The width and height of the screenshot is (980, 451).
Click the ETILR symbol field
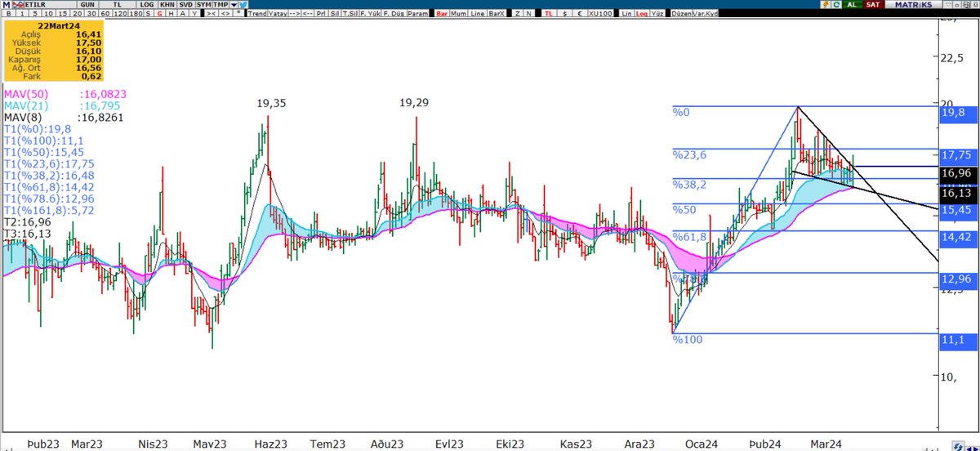click(x=49, y=5)
